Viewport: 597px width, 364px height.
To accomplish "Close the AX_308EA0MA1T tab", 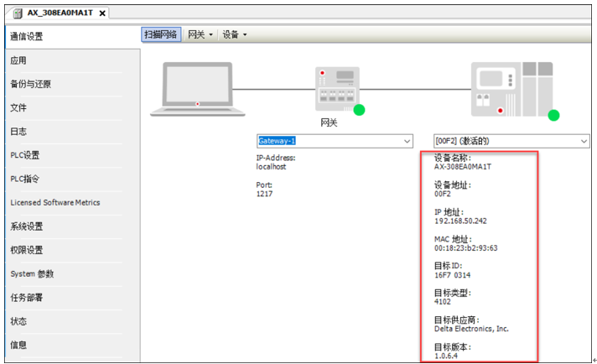I will point(102,13).
